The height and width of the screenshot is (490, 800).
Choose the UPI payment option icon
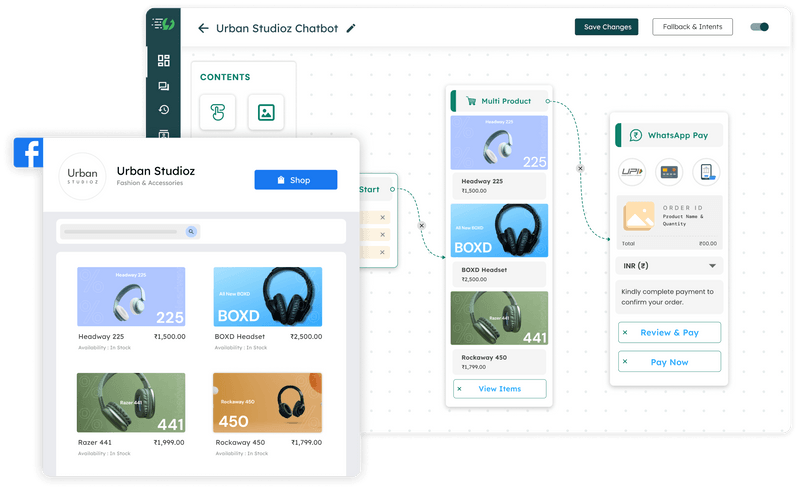[632, 172]
